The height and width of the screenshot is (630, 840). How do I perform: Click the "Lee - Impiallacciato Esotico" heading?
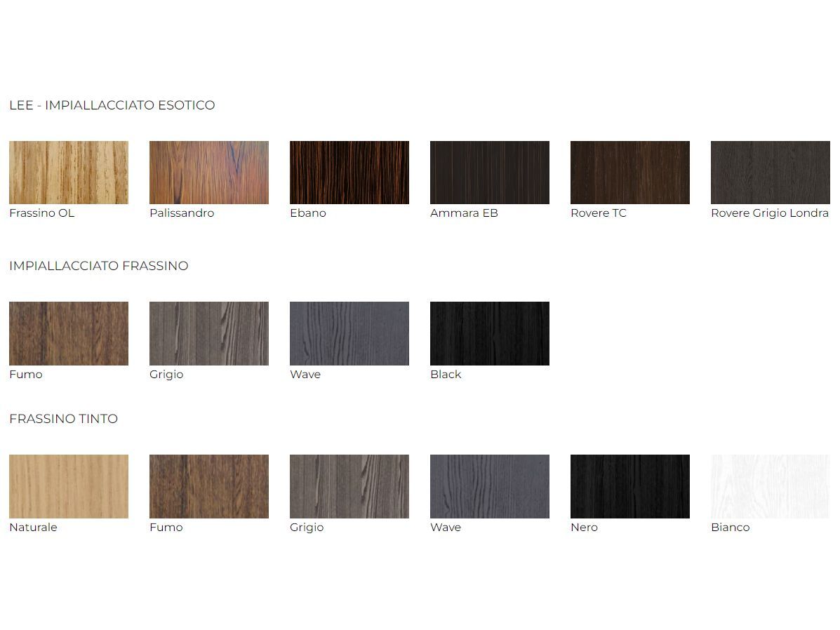pos(112,105)
